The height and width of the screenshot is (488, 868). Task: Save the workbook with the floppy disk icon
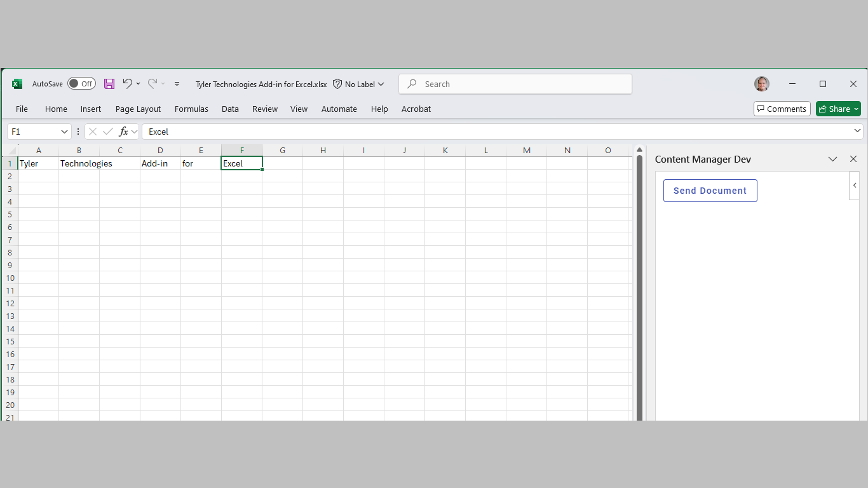pos(109,84)
